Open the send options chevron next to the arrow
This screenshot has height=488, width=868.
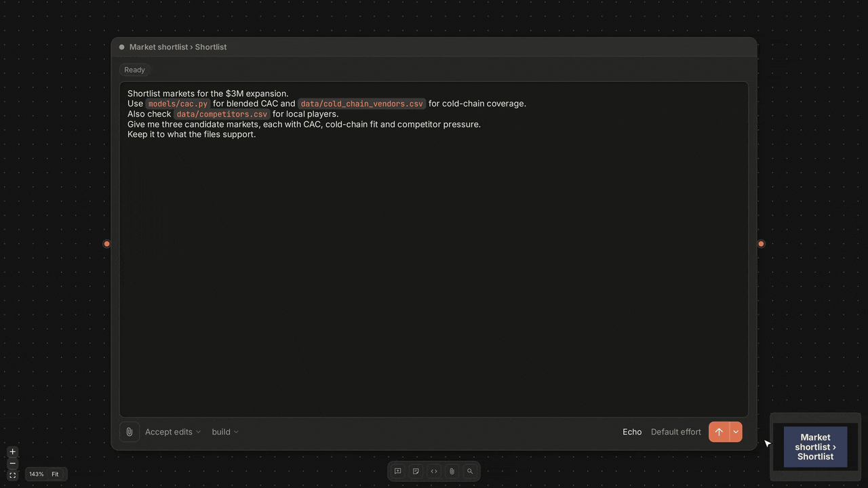pos(736,432)
